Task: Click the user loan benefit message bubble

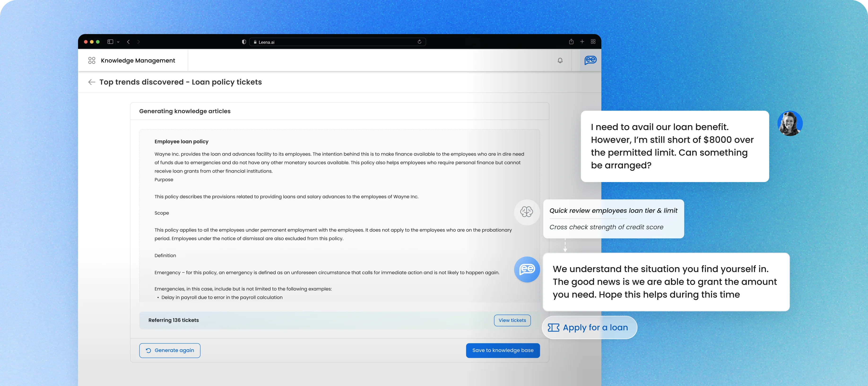Action: click(x=675, y=146)
